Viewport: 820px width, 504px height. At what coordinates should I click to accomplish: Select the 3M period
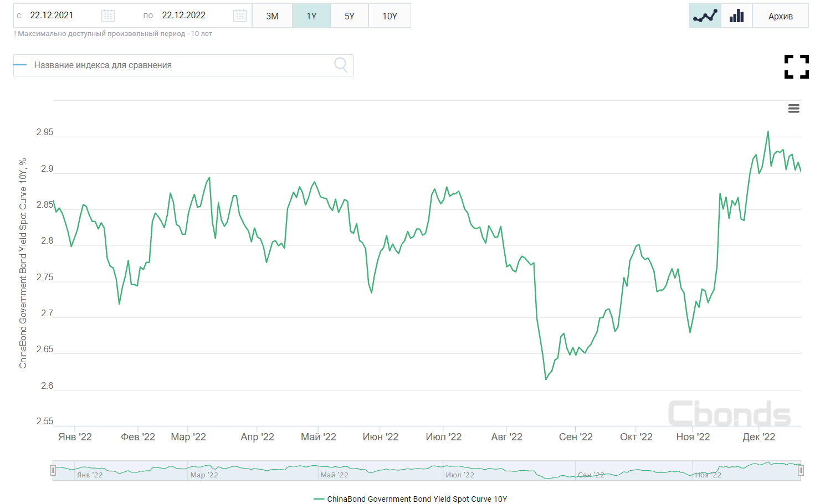click(272, 16)
